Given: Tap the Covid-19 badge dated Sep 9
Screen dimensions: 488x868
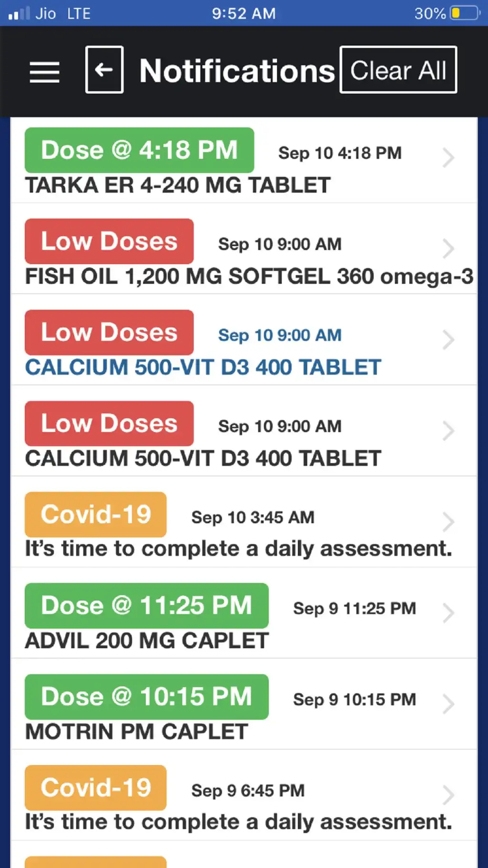Looking at the screenshot, I should (x=96, y=788).
